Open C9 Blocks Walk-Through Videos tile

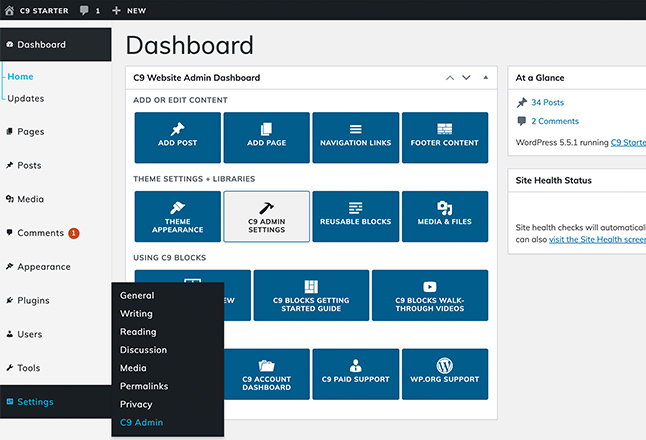point(430,295)
